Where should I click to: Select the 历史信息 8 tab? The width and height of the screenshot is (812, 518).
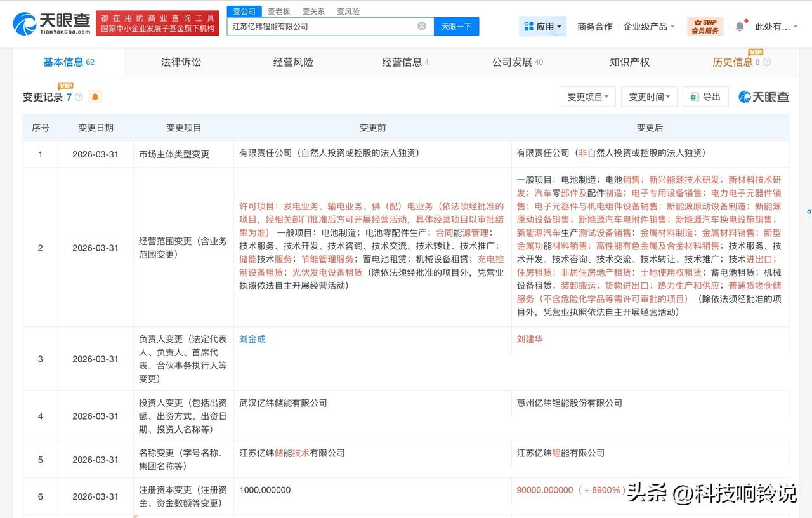(x=736, y=62)
